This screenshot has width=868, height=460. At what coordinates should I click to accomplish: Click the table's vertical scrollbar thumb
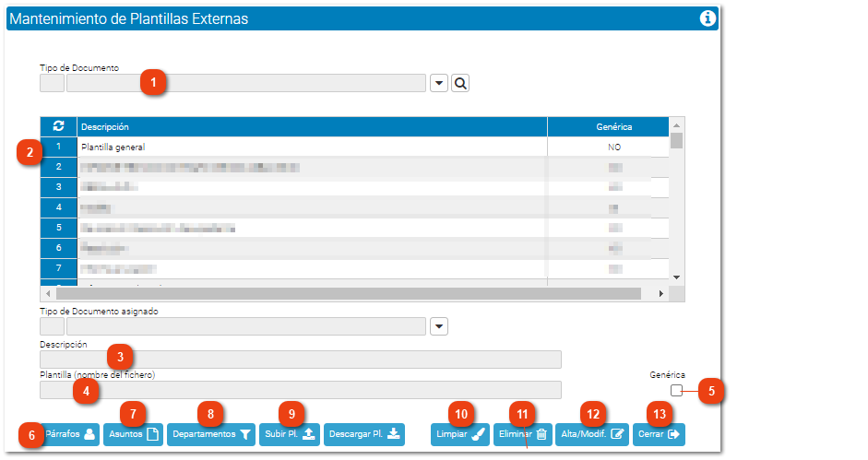coord(676,141)
